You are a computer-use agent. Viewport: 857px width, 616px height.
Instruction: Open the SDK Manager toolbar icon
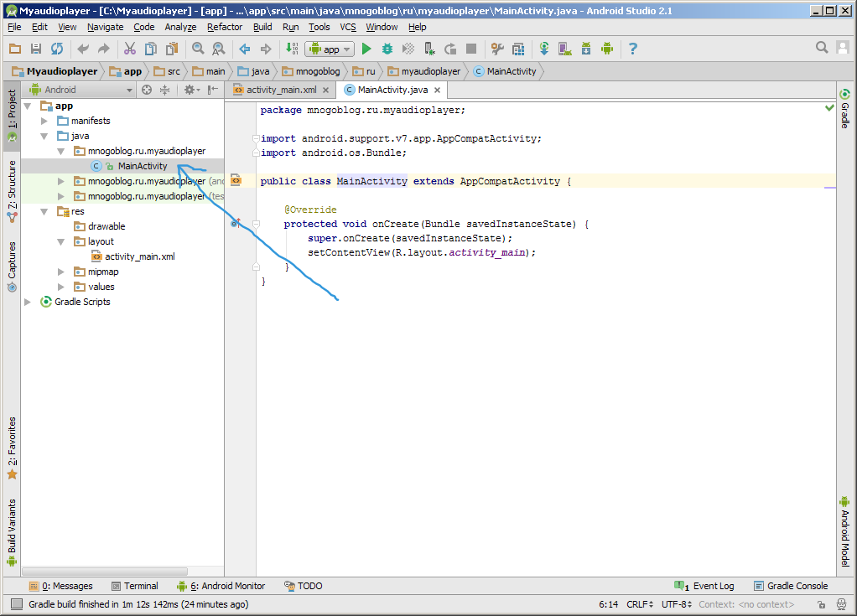point(586,48)
